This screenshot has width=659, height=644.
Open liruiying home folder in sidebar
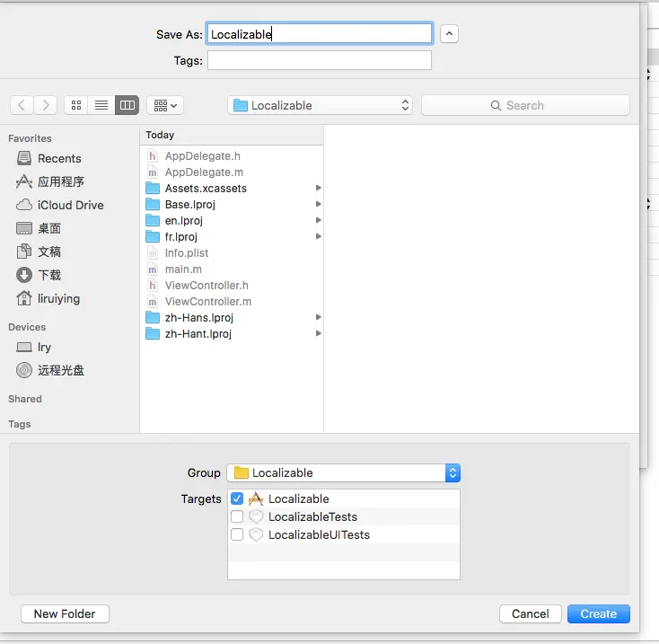click(48, 298)
